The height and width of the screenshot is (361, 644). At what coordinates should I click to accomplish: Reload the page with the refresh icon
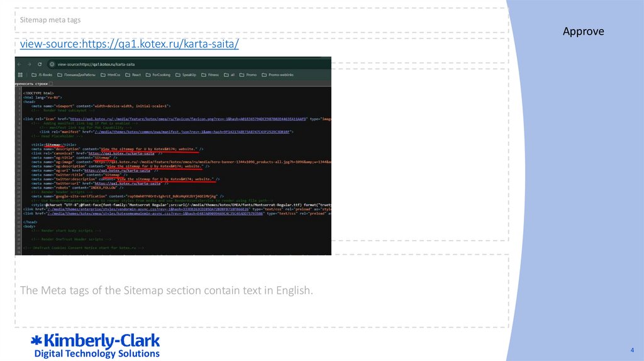(x=40, y=65)
